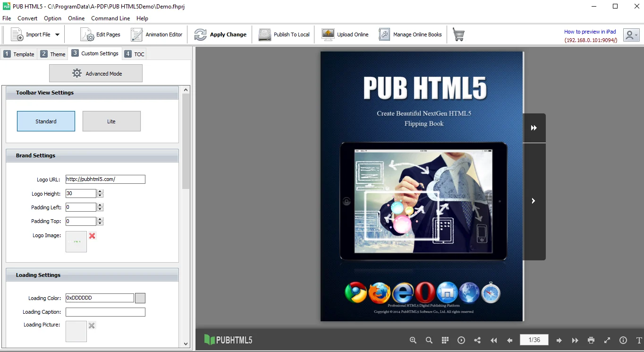Click the Padding Left input field
This screenshot has height=352, width=644.
[x=81, y=207]
